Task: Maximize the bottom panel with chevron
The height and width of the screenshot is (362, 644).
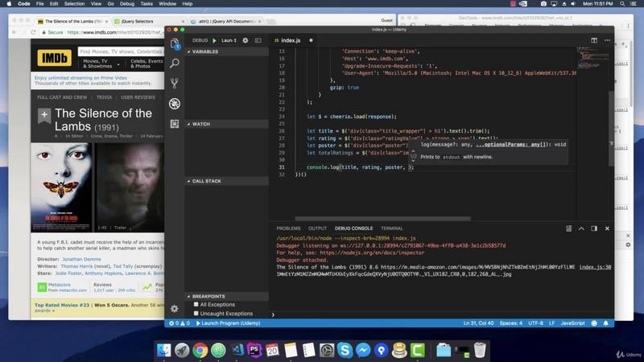Action: [x=581, y=228]
